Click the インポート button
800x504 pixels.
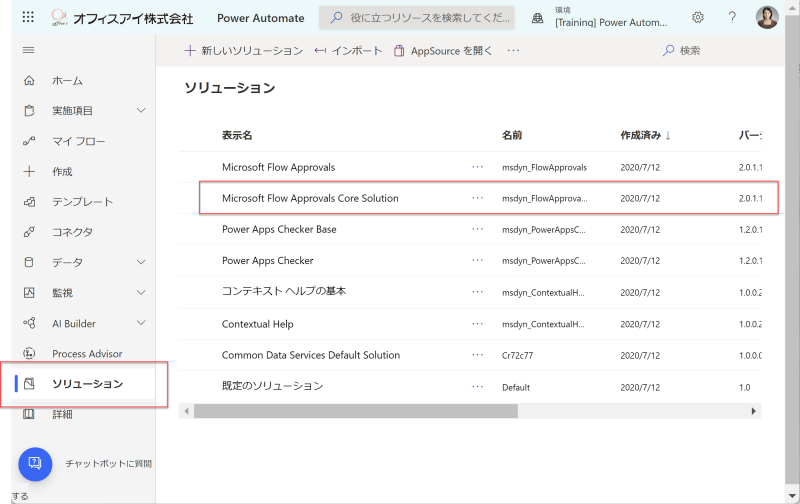point(348,51)
